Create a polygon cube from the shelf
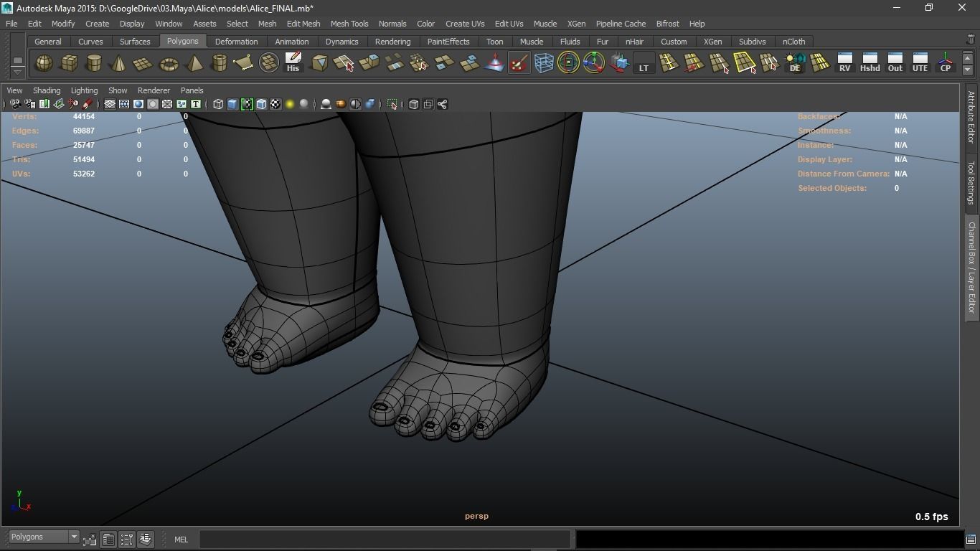Screen dimensions: 980x551 [x=69, y=63]
